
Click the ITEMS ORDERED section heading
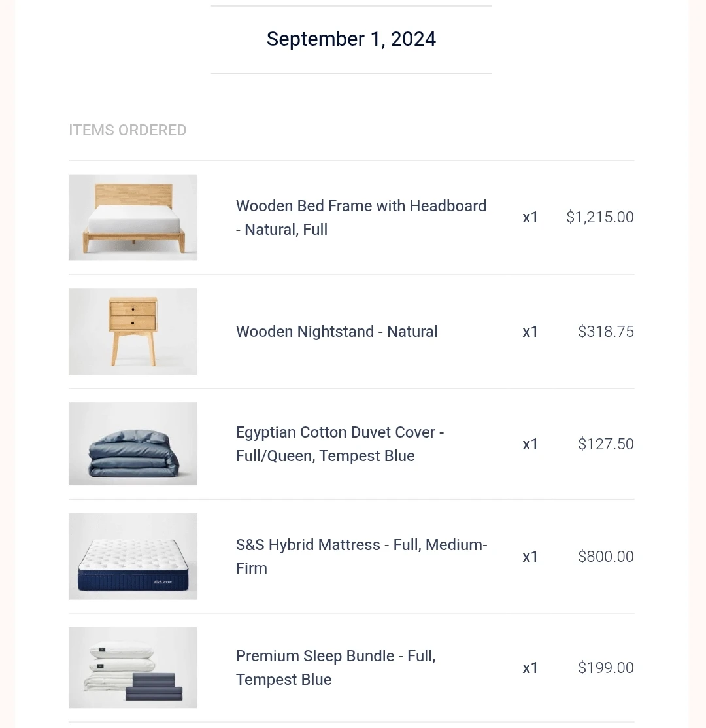click(127, 130)
